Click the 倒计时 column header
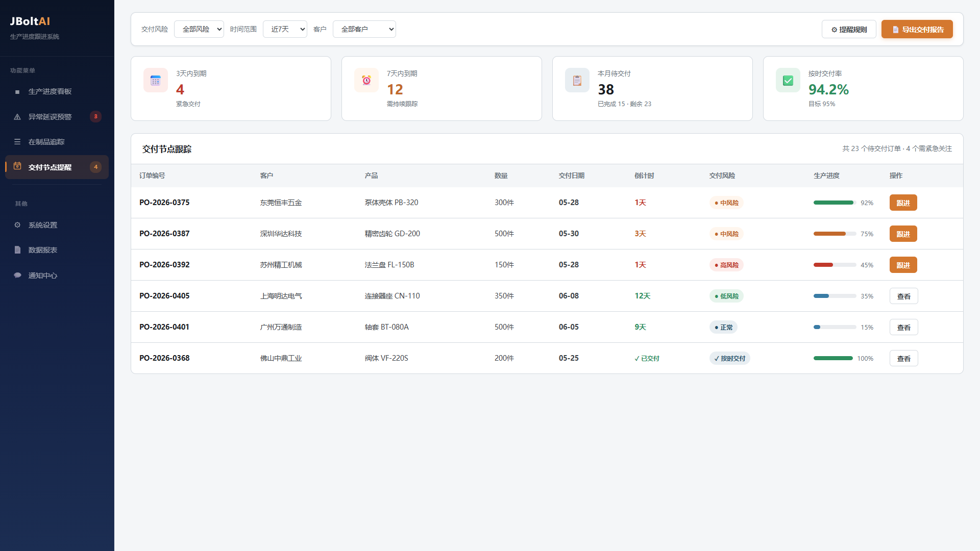 644,176
